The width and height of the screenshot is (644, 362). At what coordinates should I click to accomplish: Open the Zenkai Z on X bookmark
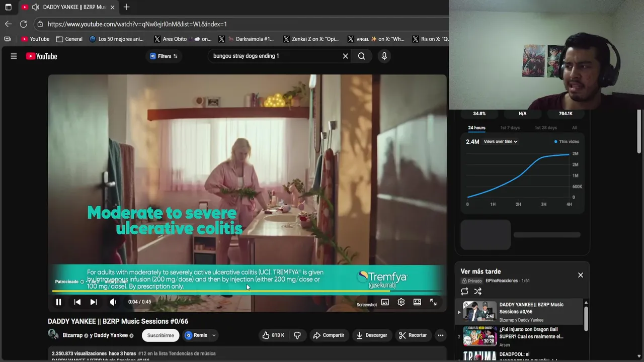311,39
